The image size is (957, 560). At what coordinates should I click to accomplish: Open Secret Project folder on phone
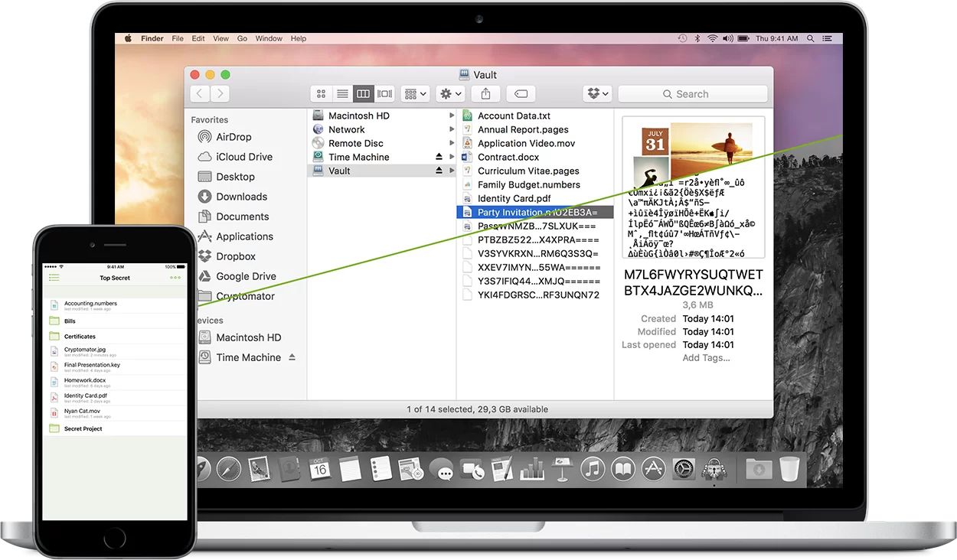[115, 428]
